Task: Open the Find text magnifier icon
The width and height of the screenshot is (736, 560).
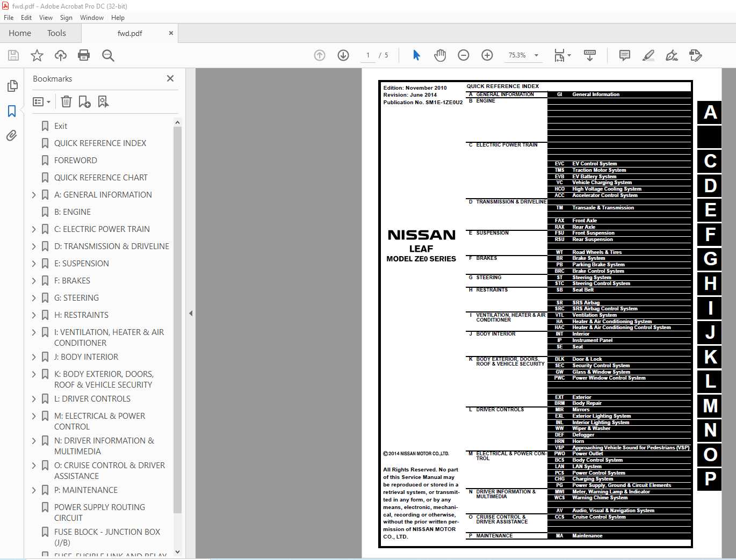Action: [x=108, y=55]
